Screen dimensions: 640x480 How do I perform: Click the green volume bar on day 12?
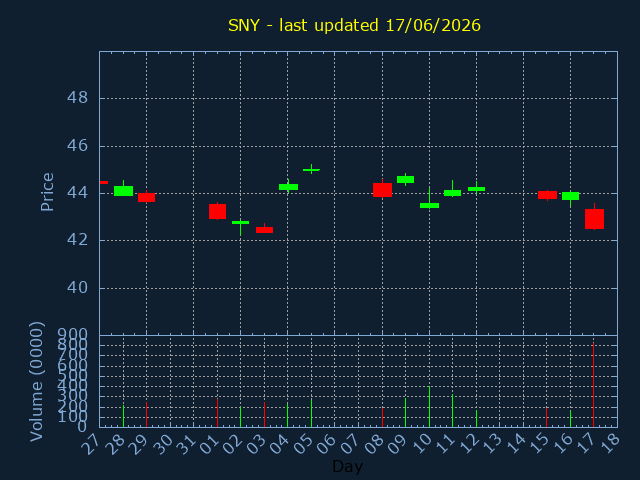point(476,418)
